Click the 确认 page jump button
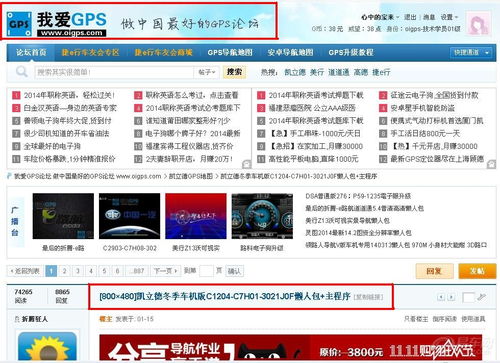The width and height of the screenshot is (500, 363). pyautogui.click(x=234, y=271)
